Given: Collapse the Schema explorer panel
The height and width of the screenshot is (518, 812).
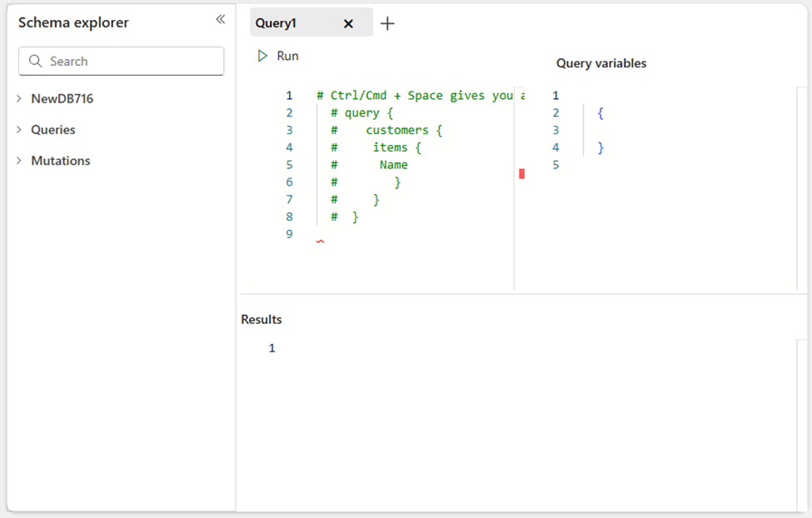Looking at the screenshot, I should 220,18.
